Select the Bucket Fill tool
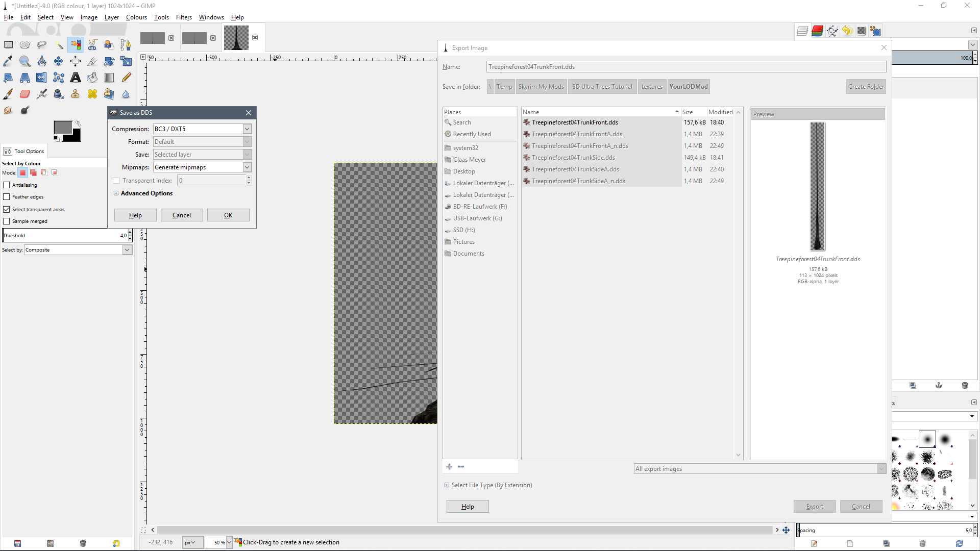 92,78
